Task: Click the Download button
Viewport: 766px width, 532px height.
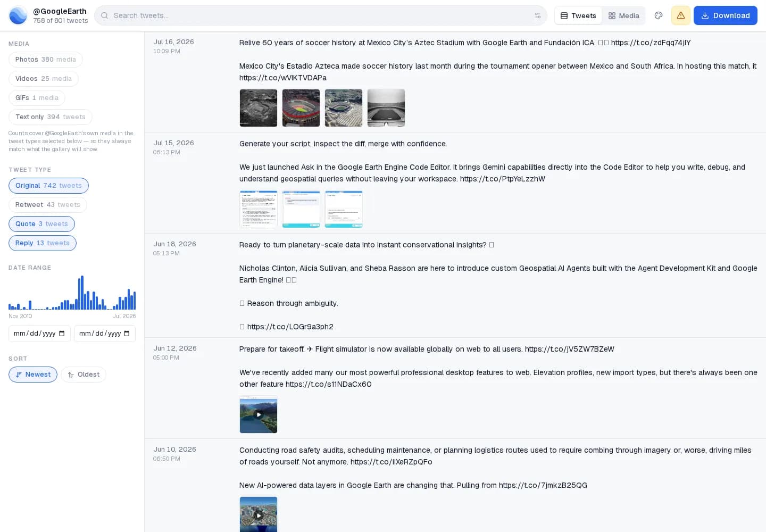Action: 726,15
